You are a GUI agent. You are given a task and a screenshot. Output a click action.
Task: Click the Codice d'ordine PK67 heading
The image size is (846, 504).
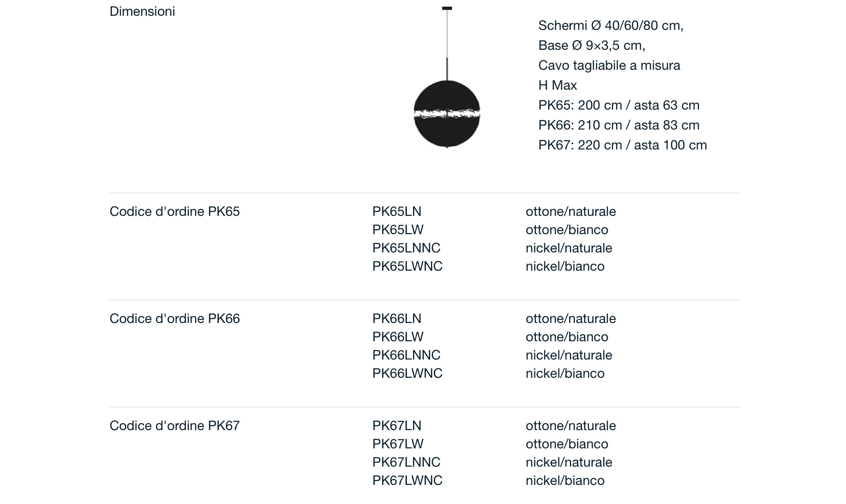pyautogui.click(x=175, y=426)
